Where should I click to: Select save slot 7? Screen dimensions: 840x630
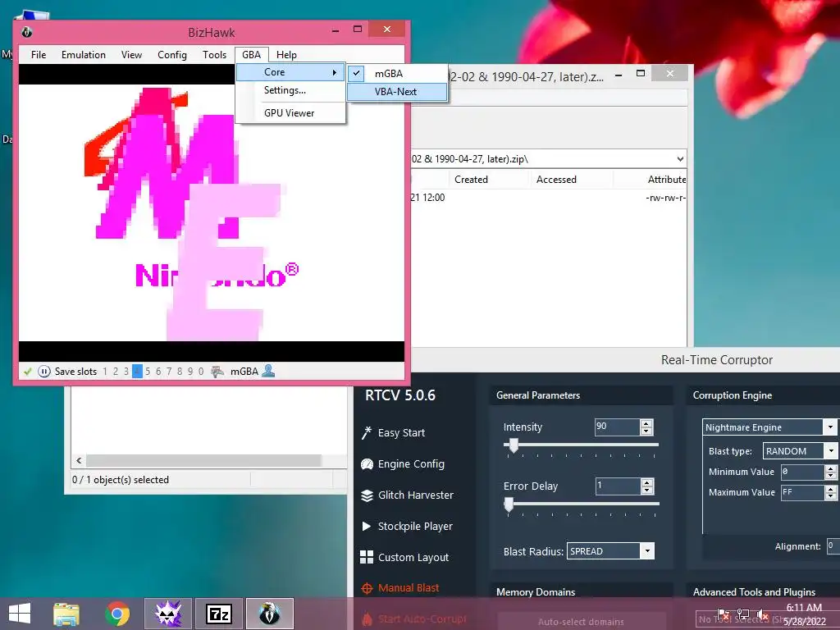pyautogui.click(x=169, y=372)
